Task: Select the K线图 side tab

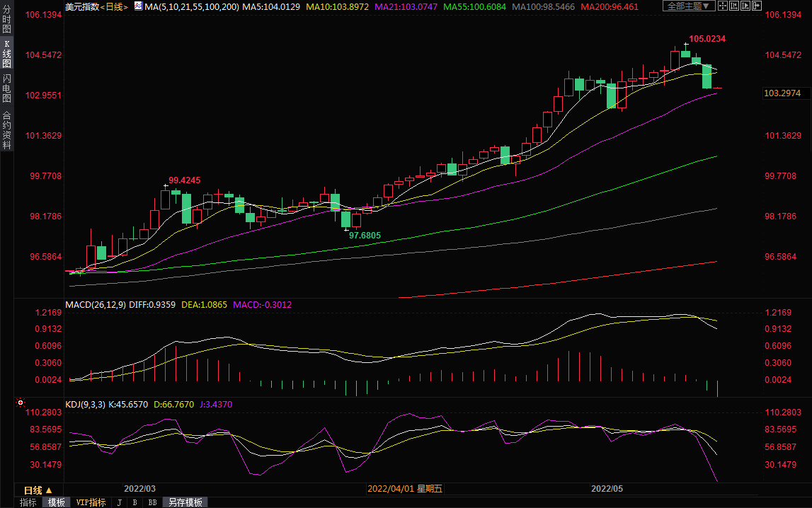Action: [6, 53]
